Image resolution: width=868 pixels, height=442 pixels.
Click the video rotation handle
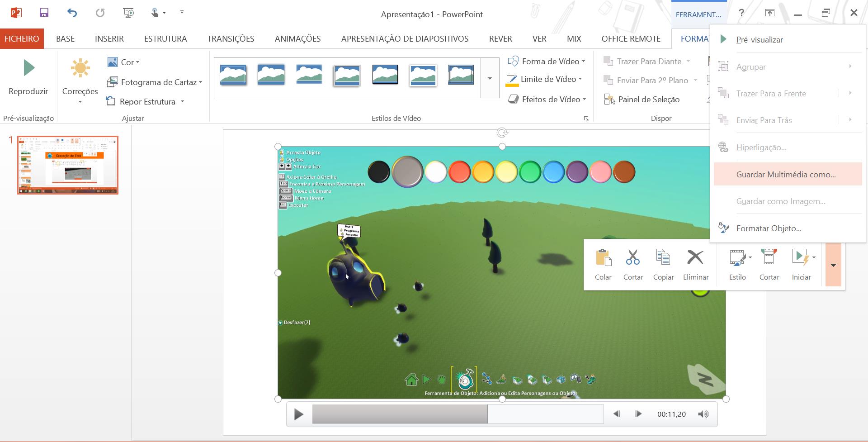(502, 133)
